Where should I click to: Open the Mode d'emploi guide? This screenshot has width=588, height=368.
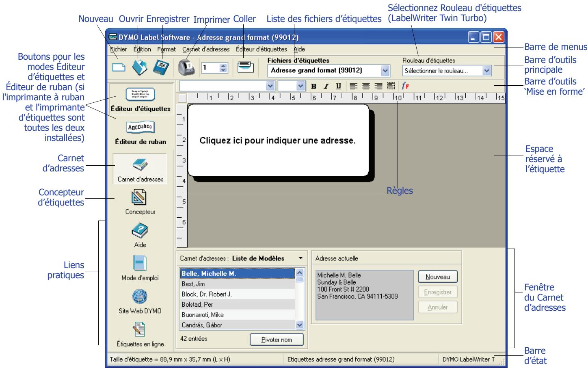[140, 268]
